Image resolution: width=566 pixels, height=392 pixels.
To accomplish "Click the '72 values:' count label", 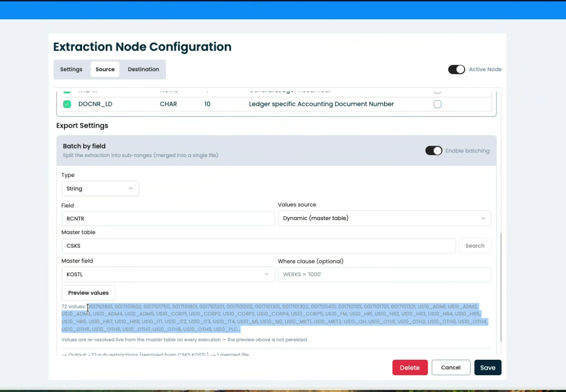I will click(74, 307).
